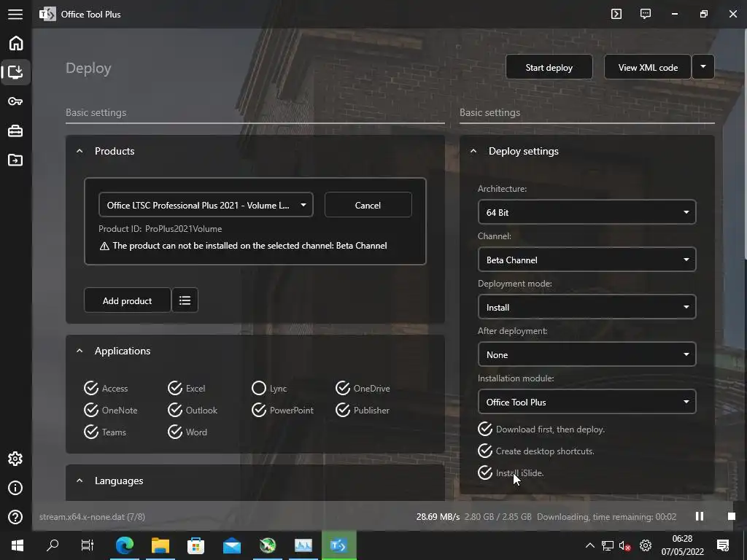The height and width of the screenshot is (560, 747).
Task: Click the Office Tool Plus taskbar button
Action: (x=338, y=545)
